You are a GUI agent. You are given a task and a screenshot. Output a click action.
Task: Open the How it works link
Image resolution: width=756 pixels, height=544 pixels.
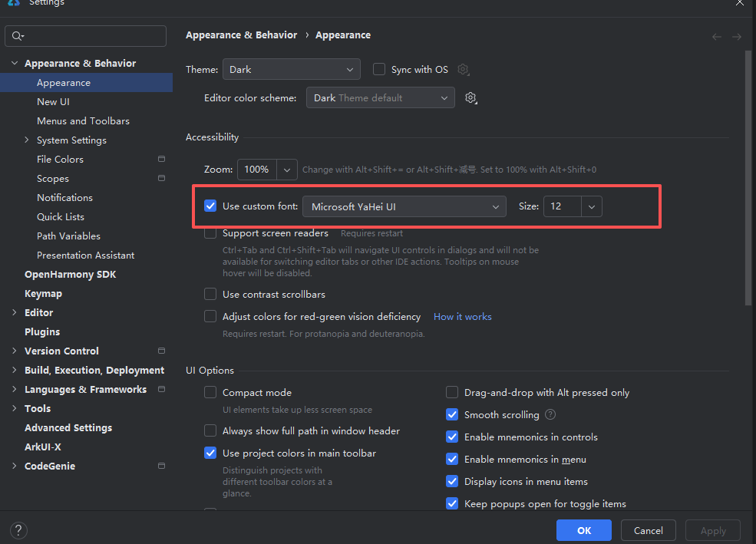(x=462, y=317)
